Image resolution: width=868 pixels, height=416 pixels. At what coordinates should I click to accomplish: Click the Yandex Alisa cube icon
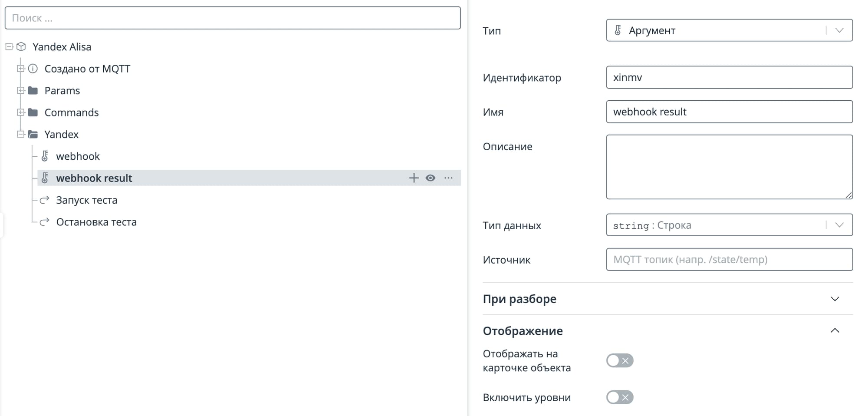click(x=21, y=47)
